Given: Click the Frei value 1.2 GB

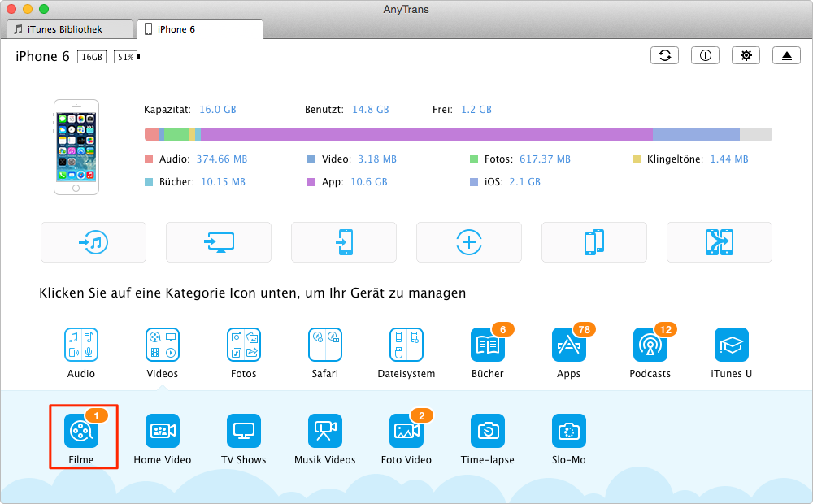Looking at the screenshot, I should pyautogui.click(x=476, y=110).
